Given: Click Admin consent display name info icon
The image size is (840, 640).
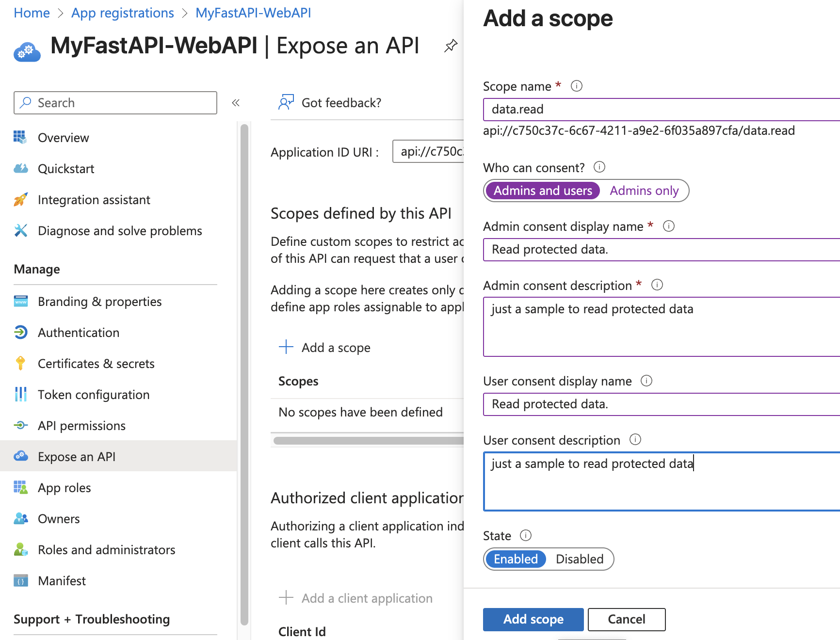Looking at the screenshot, I should click(x=668, y=226).
